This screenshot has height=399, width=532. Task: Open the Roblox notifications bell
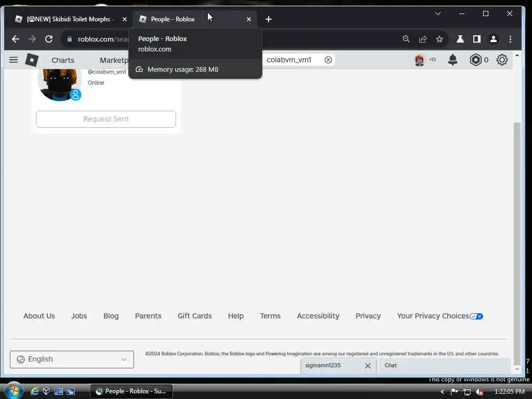(453, 60)
